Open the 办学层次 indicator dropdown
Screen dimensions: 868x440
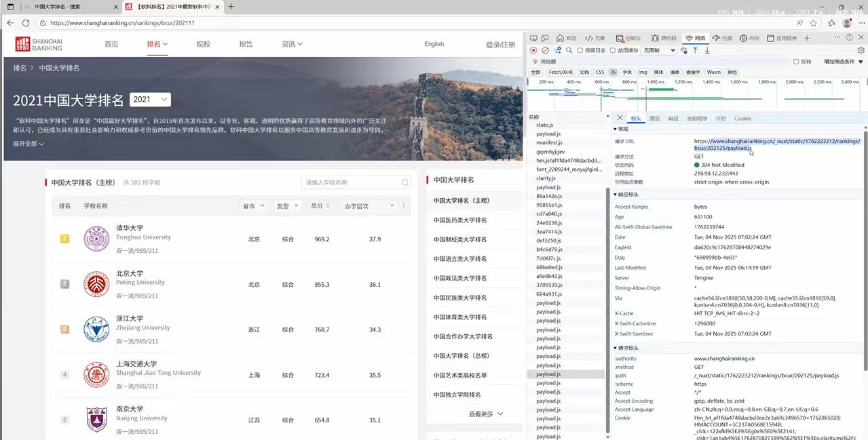[369, 206]
